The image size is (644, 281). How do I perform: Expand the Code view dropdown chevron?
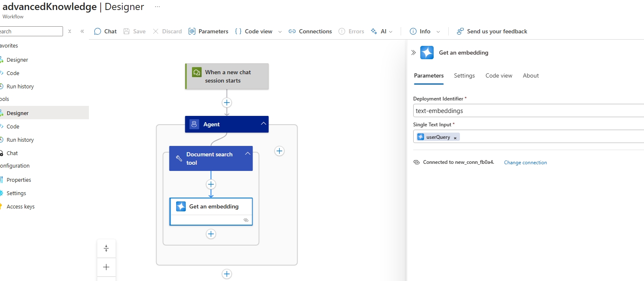tap(280, 32)
